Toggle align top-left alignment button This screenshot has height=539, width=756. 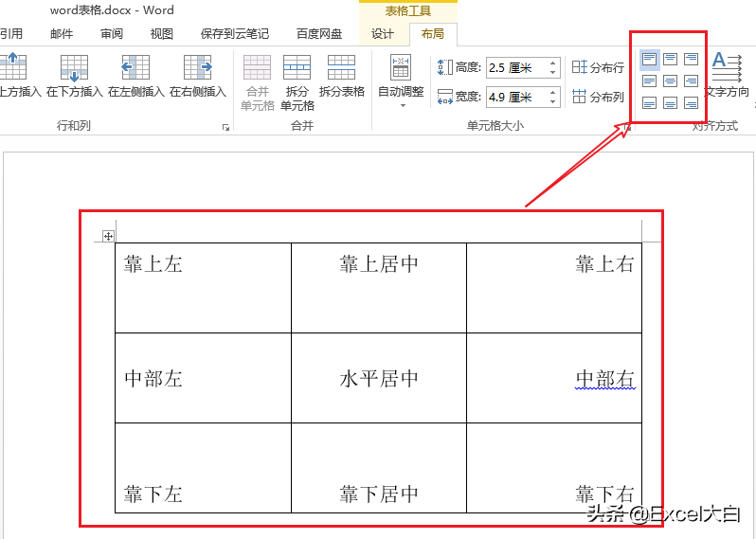pyautogui.click(x=649, y=59)
